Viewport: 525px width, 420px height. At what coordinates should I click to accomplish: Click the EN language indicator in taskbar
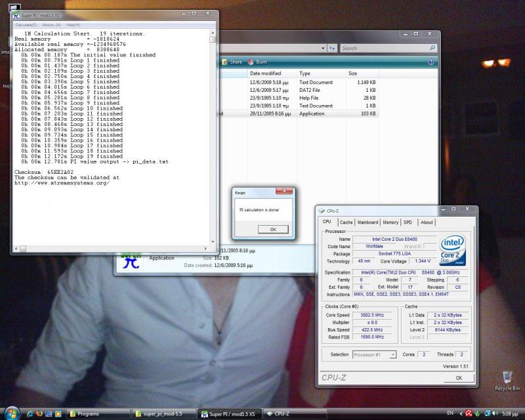pyautogui.click(x=450, y=413)
